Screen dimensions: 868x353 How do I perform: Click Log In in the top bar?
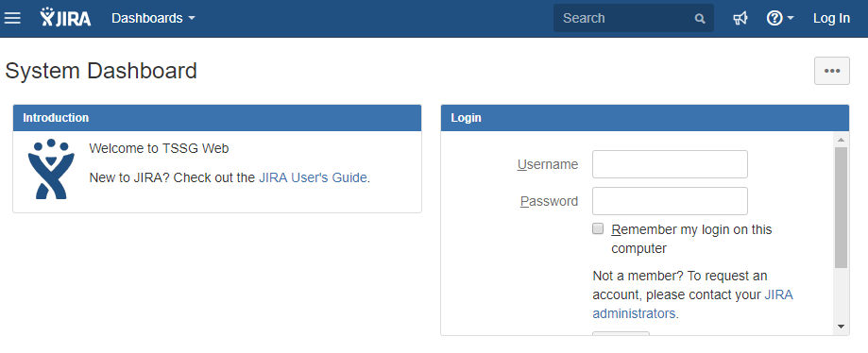[x=831, y=18]
